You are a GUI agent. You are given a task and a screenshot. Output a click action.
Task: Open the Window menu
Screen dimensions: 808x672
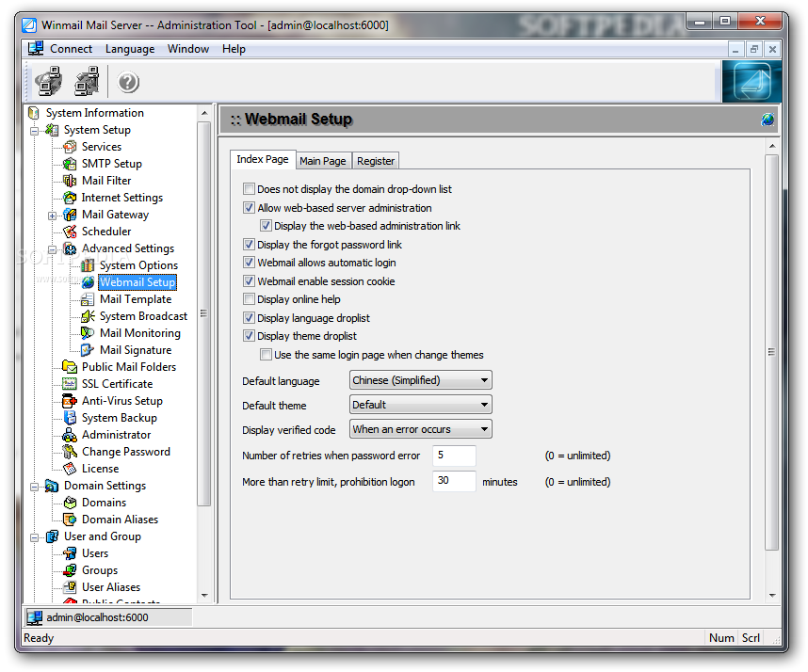point(188,49)
